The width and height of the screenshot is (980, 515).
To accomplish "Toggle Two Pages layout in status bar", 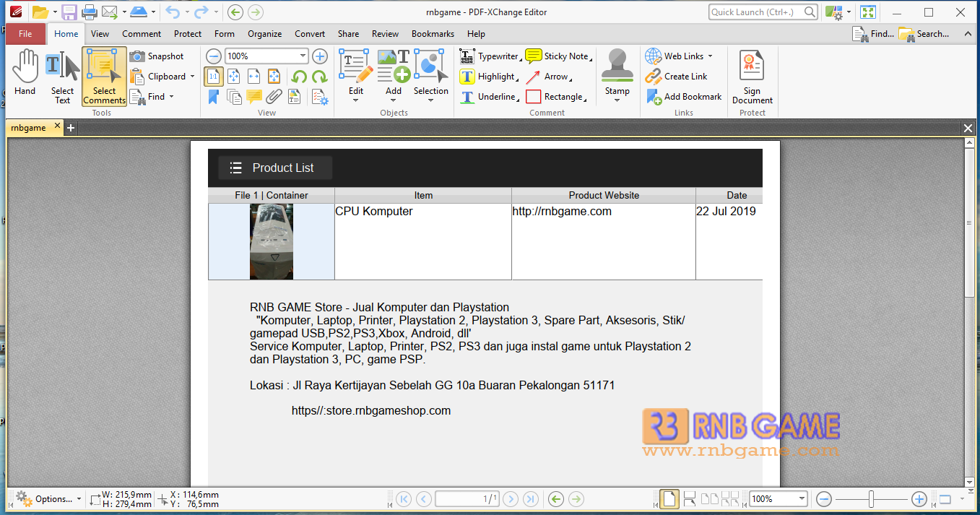I will click(x=710, y=499).
